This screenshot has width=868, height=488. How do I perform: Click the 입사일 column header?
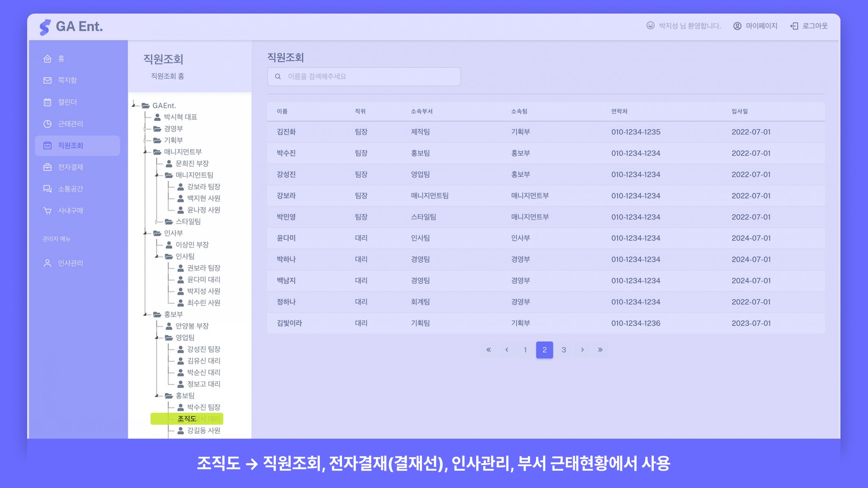point(740,111)
